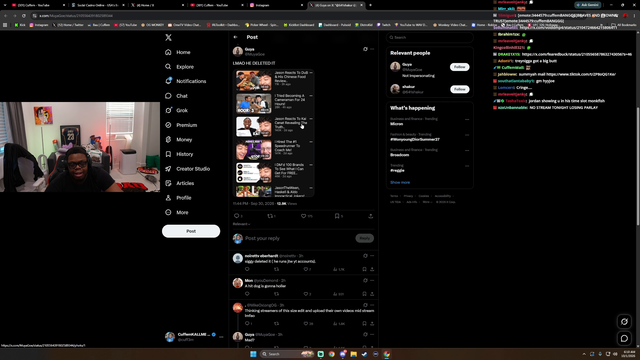Follow Guya in Relevant people
Image resolution: width=640 pixels, height=360 pixels.
[x=459, y=67]
